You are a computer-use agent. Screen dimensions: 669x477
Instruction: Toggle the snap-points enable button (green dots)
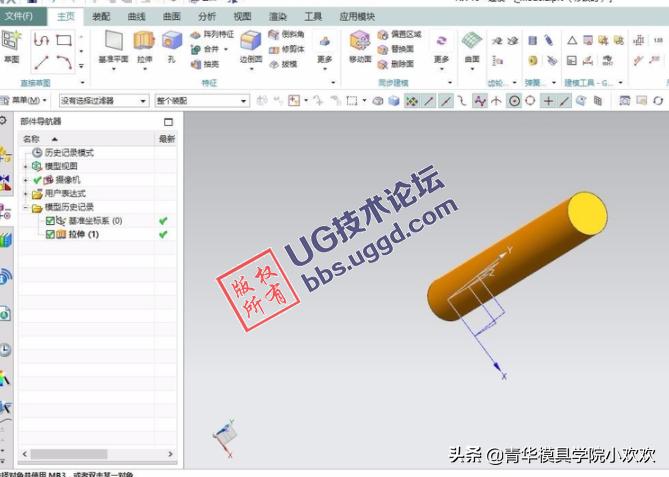[411, 101]
